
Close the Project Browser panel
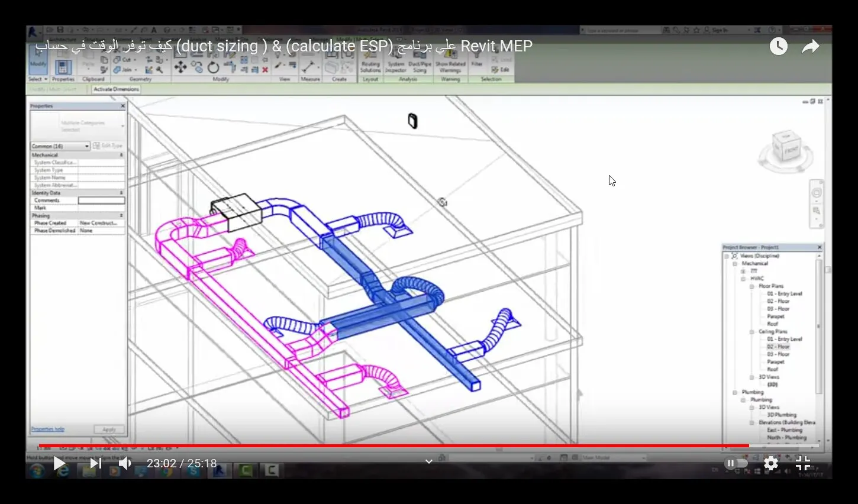820,247
